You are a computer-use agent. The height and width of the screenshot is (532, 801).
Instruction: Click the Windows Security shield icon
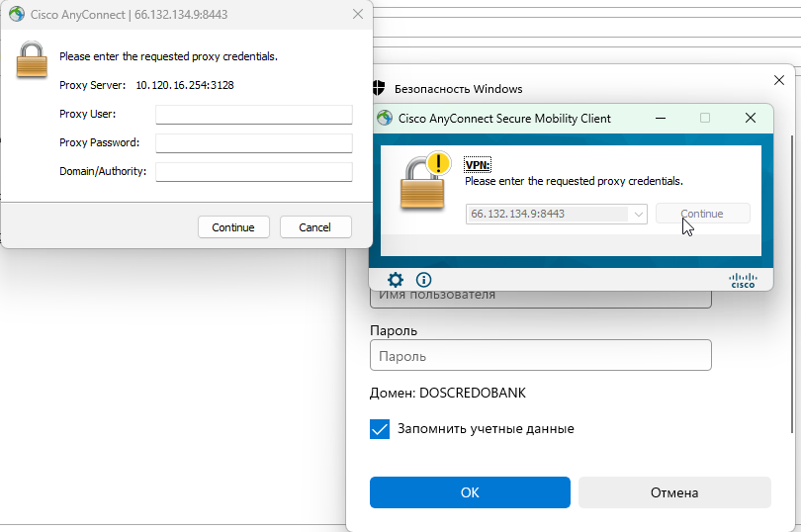pyautogui.click(x=379, y=88)
